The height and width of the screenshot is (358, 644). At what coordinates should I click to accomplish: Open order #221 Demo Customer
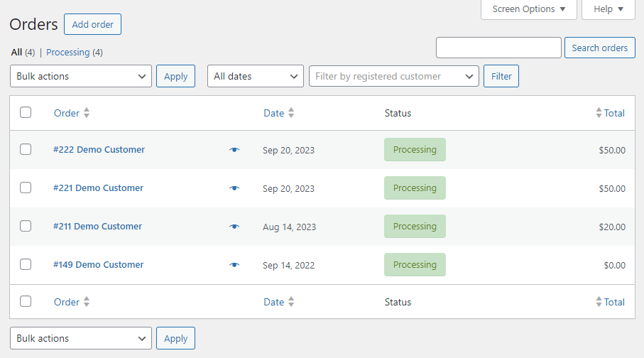(x=98, y=188)
